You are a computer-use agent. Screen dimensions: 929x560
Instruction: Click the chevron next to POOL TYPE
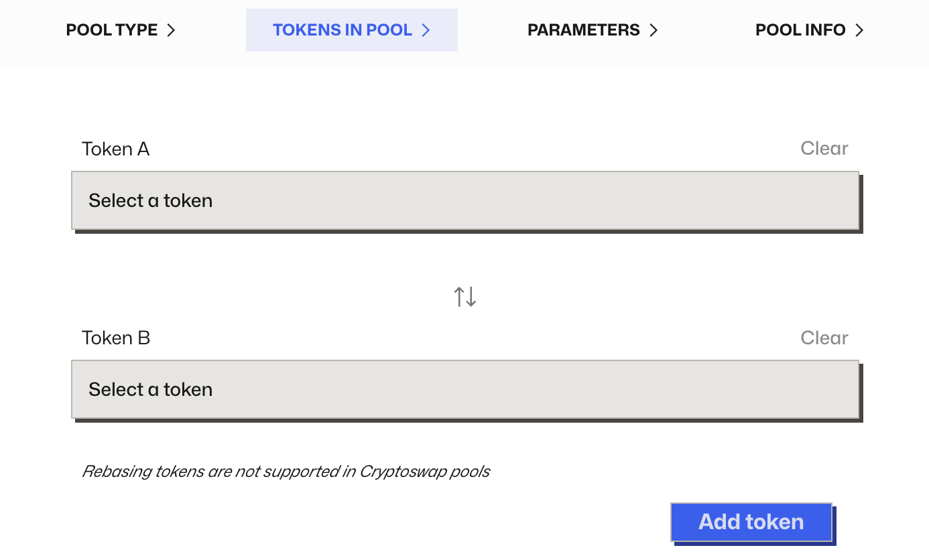point(171,30)
